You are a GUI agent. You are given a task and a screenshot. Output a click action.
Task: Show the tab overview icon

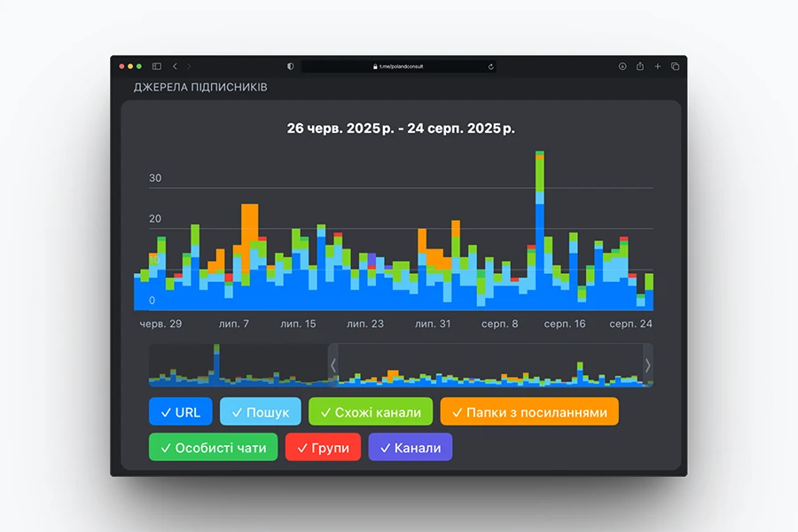[675, 66]
